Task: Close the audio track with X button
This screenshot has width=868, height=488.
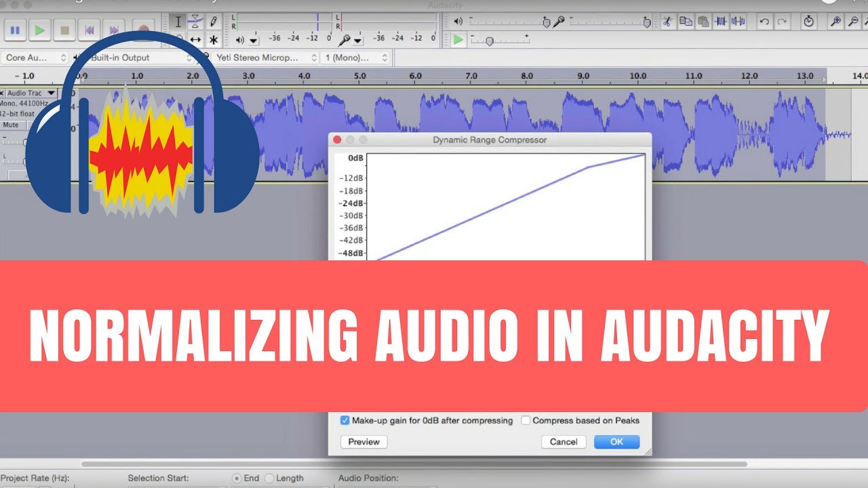Action: point(3,93)
